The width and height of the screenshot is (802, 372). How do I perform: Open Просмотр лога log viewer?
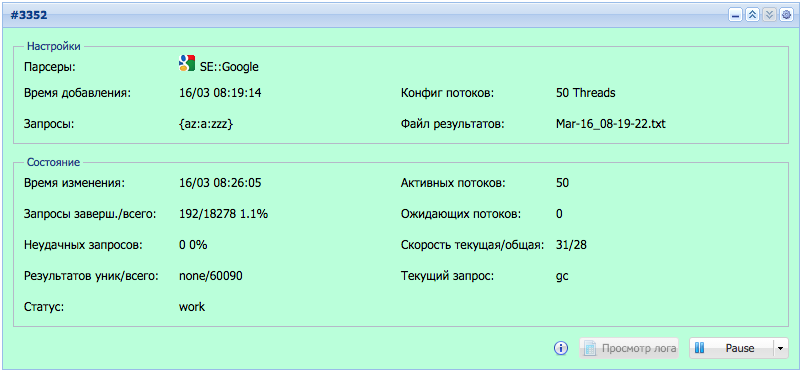click(629, 348)
